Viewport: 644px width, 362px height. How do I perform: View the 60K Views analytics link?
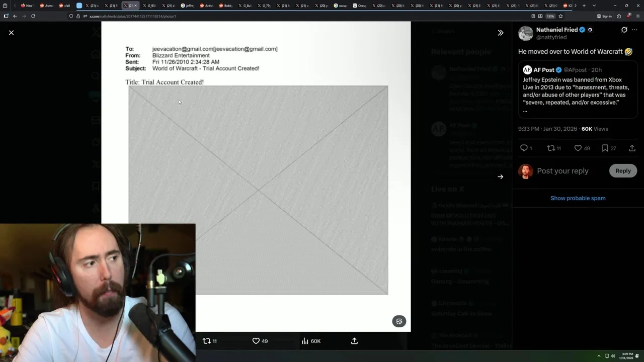coord(595,129)
